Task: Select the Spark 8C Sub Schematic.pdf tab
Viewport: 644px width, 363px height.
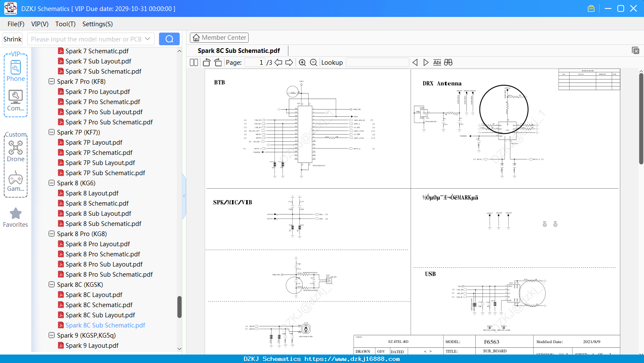Action: tap(239, 51)
